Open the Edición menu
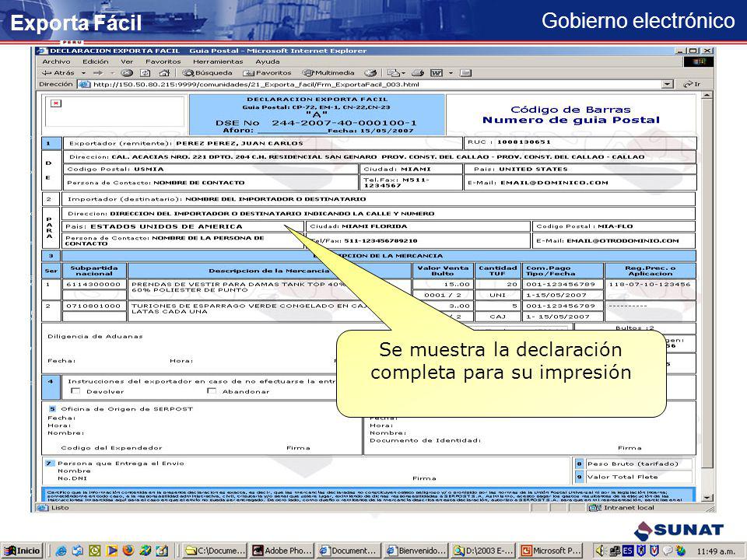 [x=95, y=61]
